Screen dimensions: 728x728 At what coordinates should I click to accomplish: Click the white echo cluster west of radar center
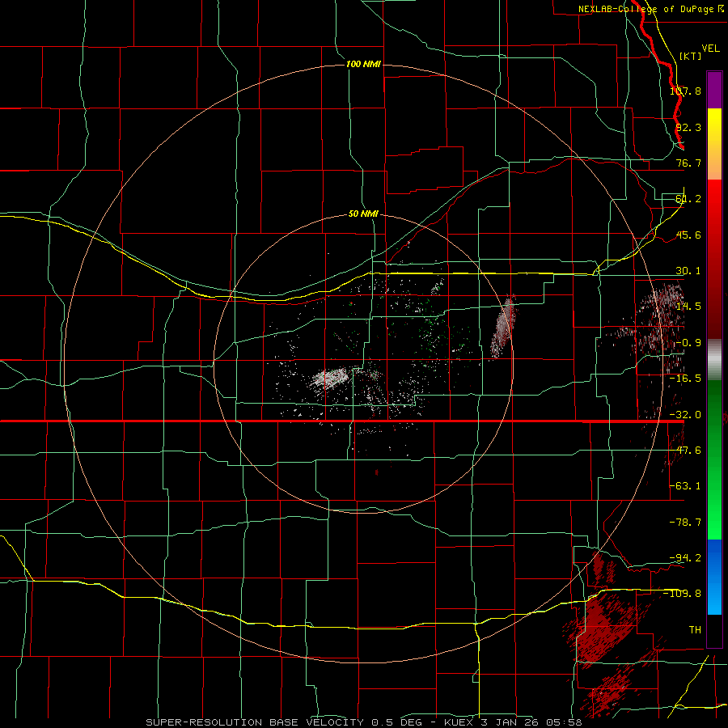pos(330,378)
